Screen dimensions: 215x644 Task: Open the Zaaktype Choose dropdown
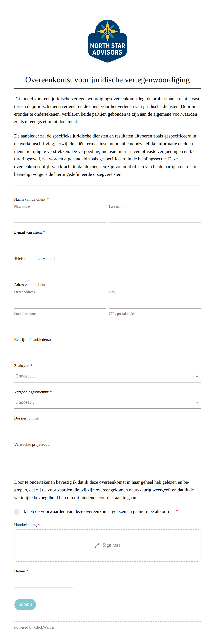[x=107, y=376]
